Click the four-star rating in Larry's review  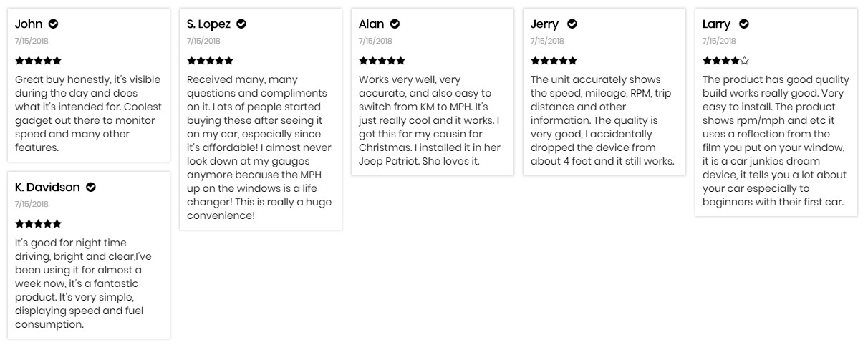click(x=725, y=61)
